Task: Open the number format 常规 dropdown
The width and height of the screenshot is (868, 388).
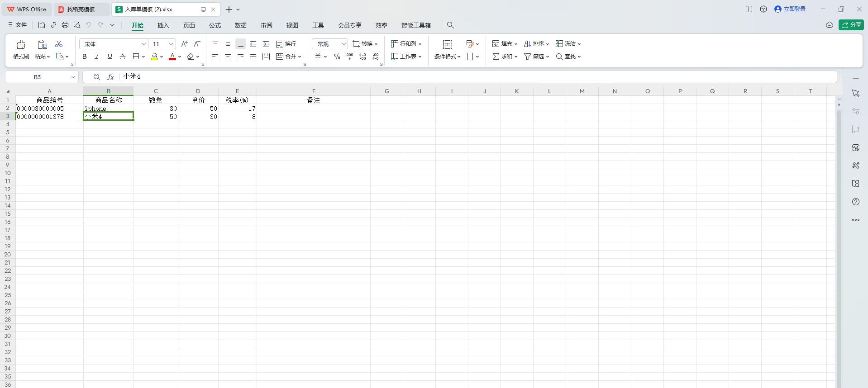Action: pos(329,44)
